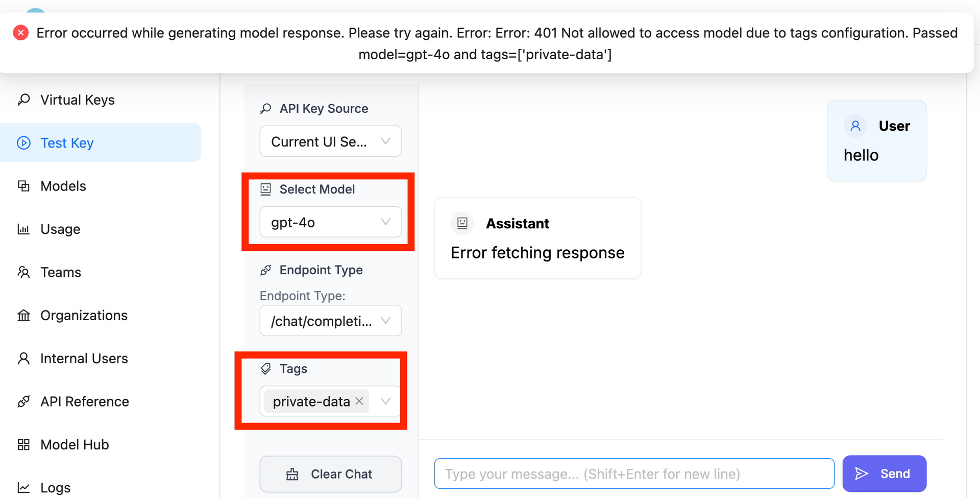
Task: Open the Endpoint Type dropdown
Action: 330,321
